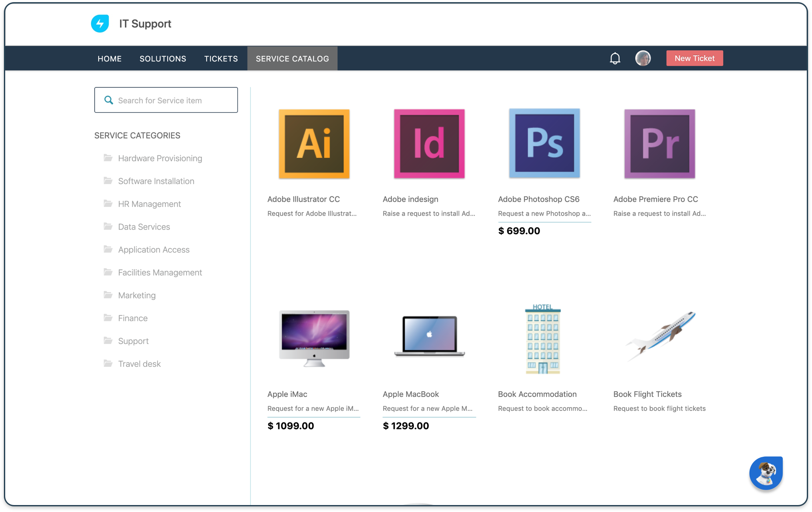Click the Hardware Provisioning folder icon

[108, 158]
